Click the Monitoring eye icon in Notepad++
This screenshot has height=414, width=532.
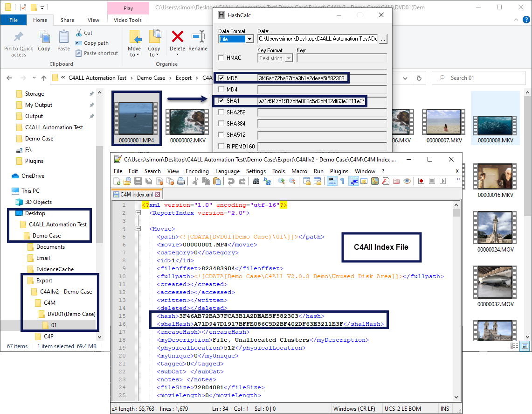[407, 182]
